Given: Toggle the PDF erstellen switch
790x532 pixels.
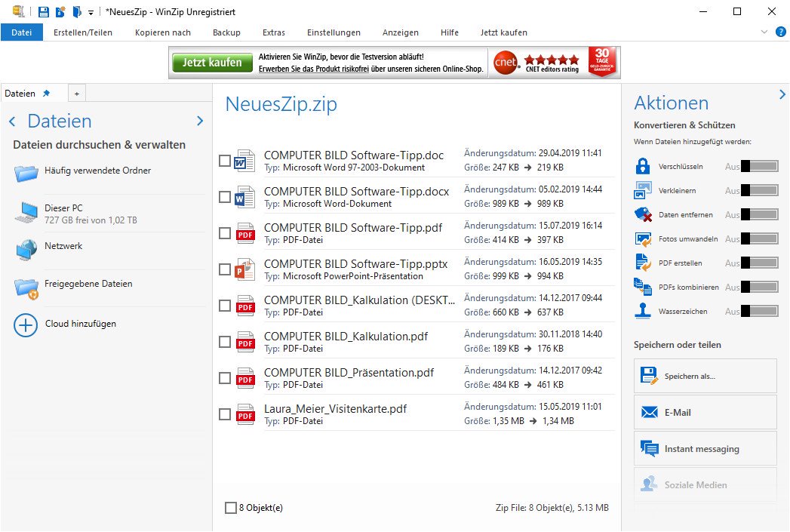Looking at the screenshot, I should click(x=760, y=263).
